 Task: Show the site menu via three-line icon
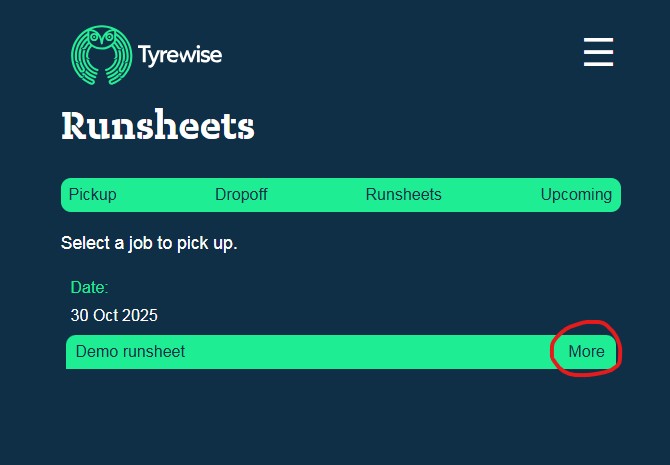[x=598, y=52]
